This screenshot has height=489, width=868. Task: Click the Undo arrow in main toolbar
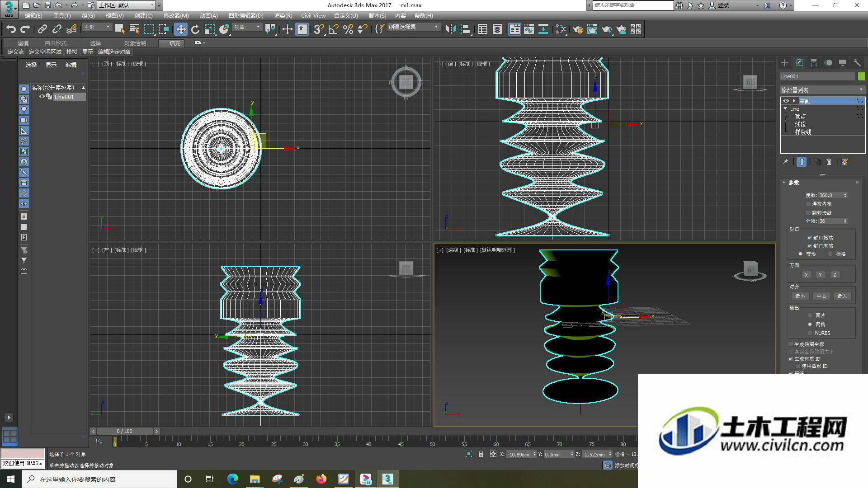pyautogui.click(x=11, y=29)
